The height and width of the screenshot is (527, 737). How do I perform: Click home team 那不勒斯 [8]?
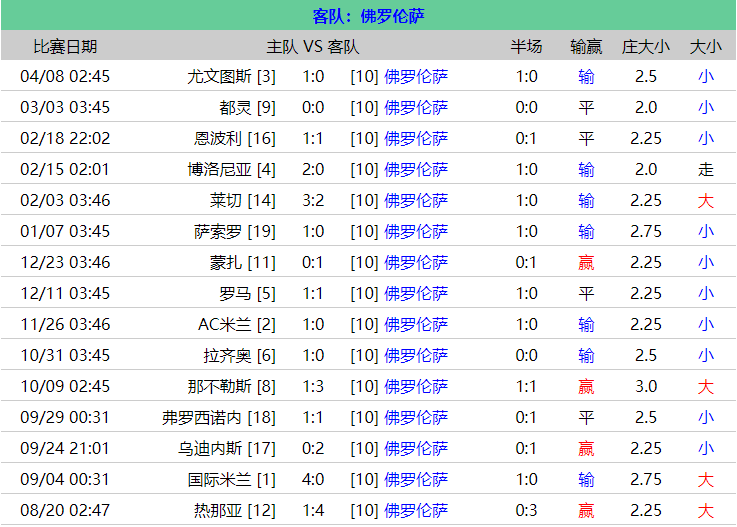coord(231,386)
